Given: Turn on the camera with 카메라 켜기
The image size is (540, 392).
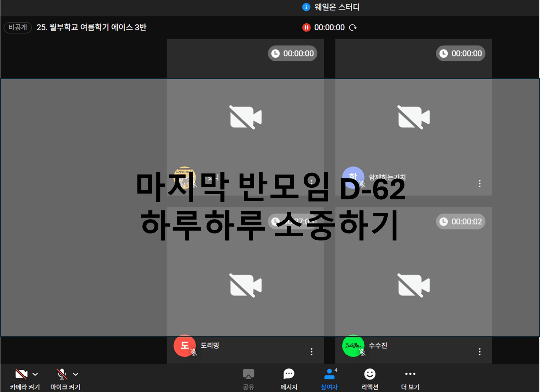Looking at the screenshot, I should tap(24, 379).
